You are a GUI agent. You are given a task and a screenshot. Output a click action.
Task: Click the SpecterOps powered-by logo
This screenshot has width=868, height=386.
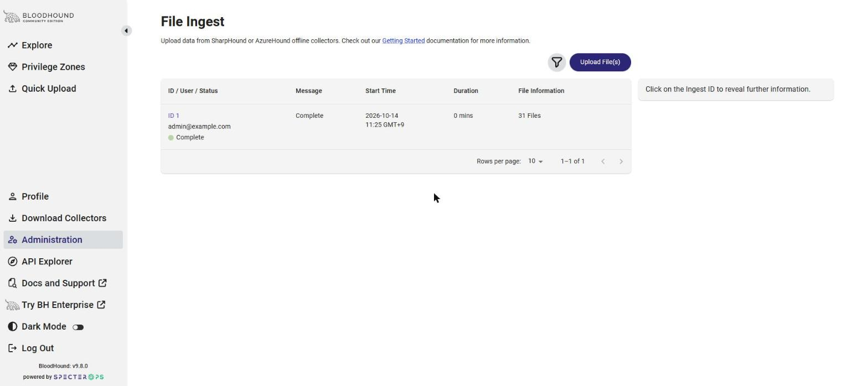point(79,377)
